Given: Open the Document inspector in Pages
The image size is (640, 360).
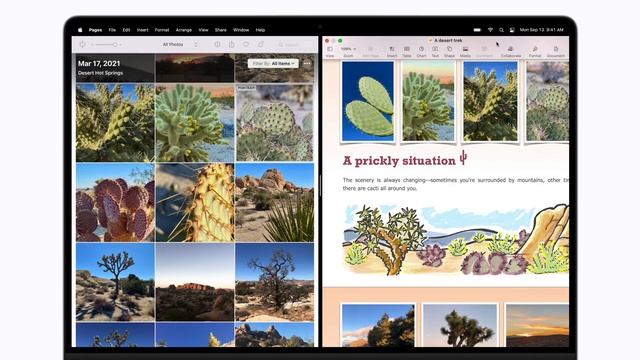Looking at the screenshot, I should pos(556,52).
